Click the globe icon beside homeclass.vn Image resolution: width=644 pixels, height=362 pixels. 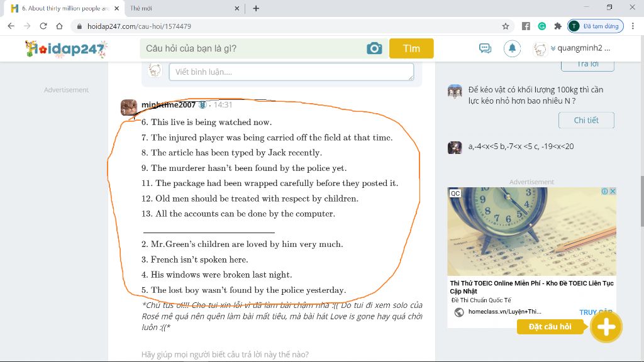(458, 312)
